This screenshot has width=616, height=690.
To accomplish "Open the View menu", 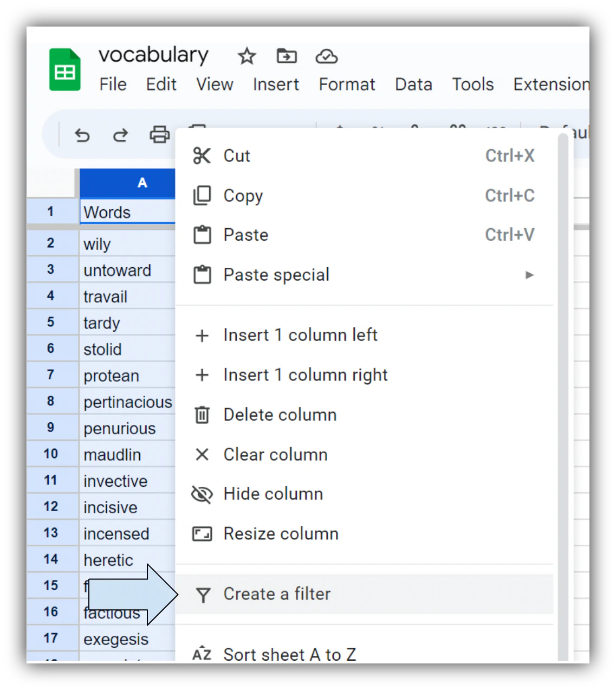I will click(x=215, y=85).
